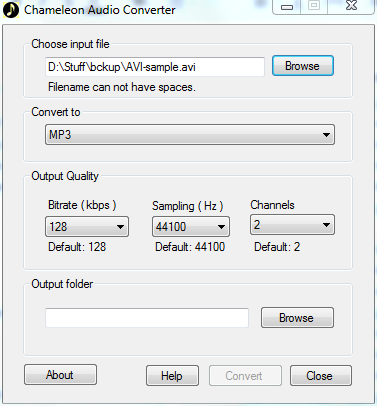This screenshot has height=406, width=377.
Task: Click the greyed-out Convert button
Action: click(245, 376)
